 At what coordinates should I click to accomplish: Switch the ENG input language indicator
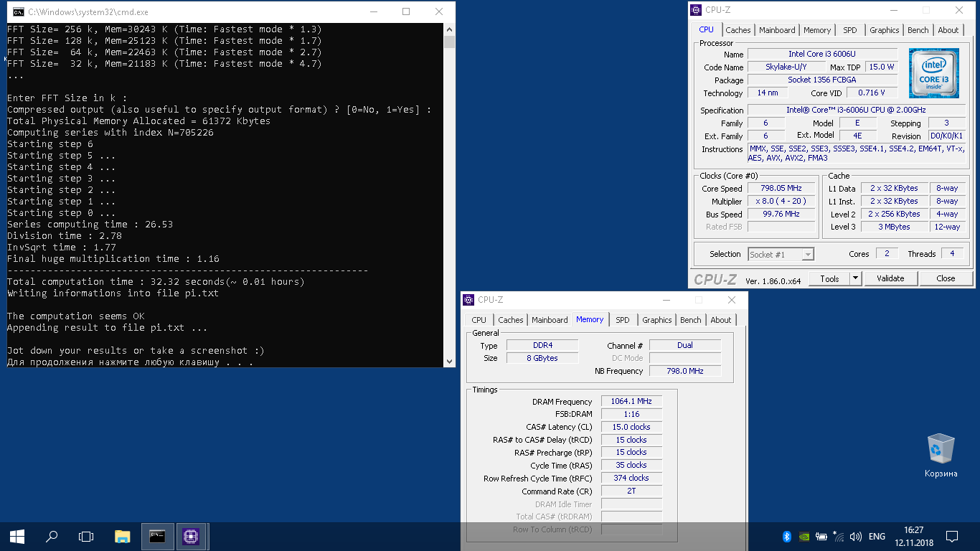[877, 536]
